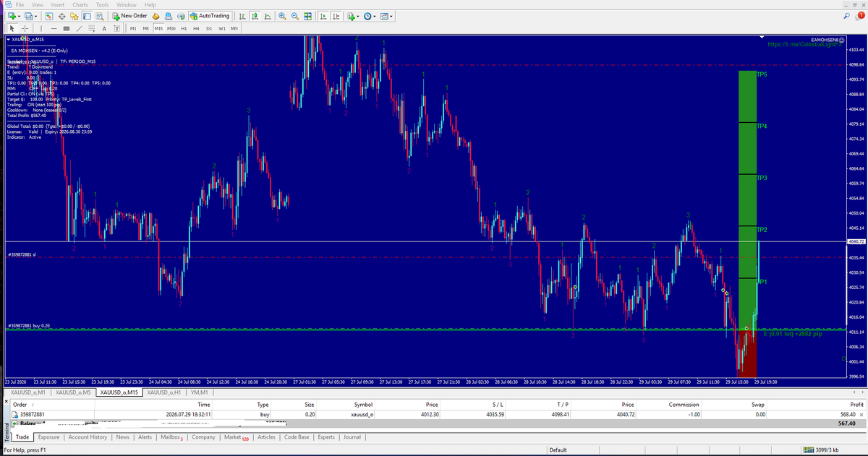The width and height of the screenshot is (868, 456).
Task: Open the Journal tab
Action: coord(352,436)
